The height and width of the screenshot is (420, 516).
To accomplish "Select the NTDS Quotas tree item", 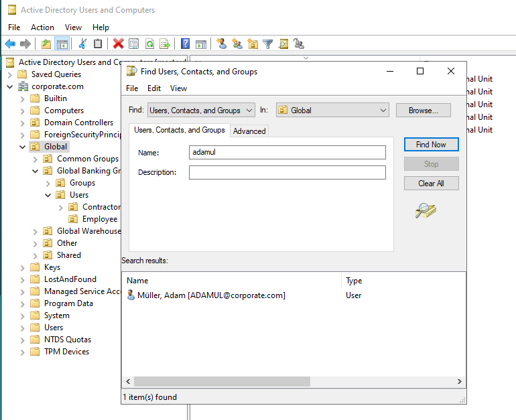I will coord(68,340).
